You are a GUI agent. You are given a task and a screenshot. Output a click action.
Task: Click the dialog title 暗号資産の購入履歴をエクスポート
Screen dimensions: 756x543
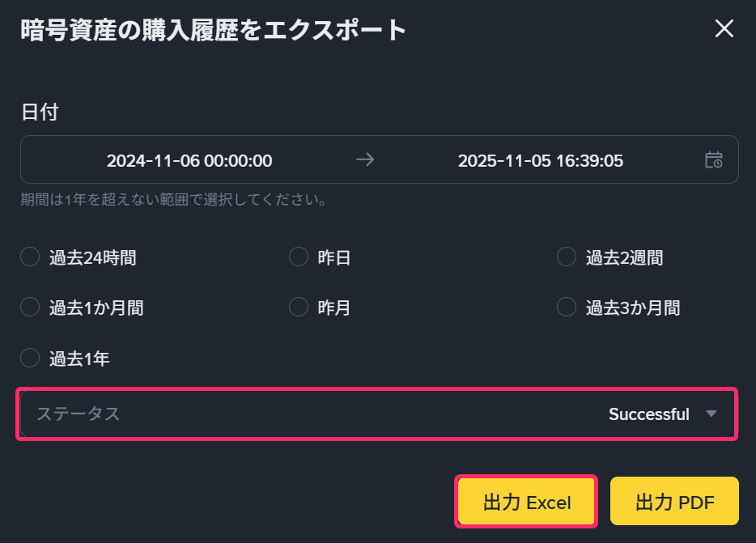click(x=213, y=30)
